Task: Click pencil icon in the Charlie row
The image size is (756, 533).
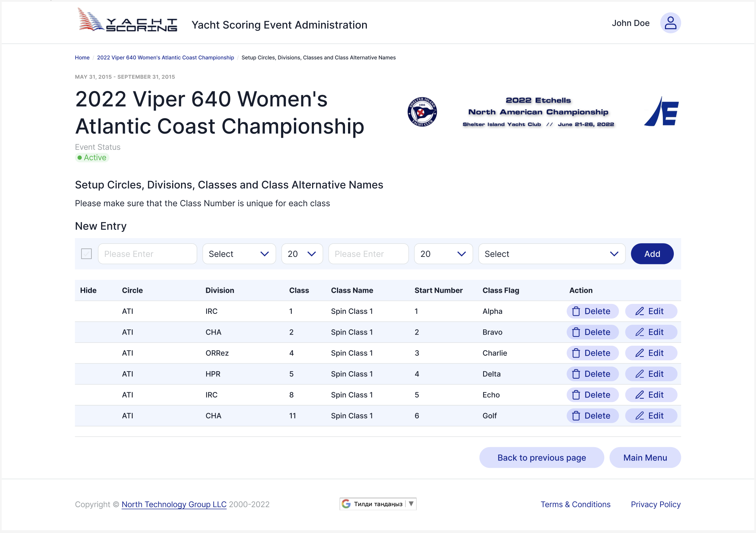Action: (x=640, y=353)
